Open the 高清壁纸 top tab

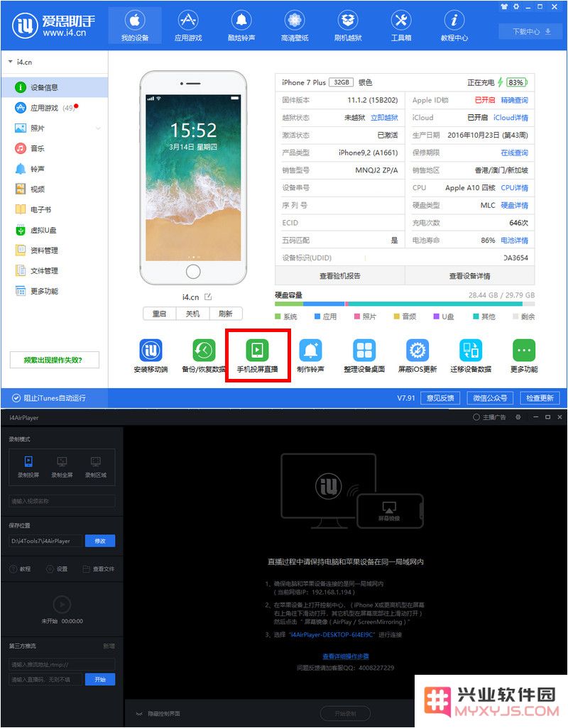point(295,26)
